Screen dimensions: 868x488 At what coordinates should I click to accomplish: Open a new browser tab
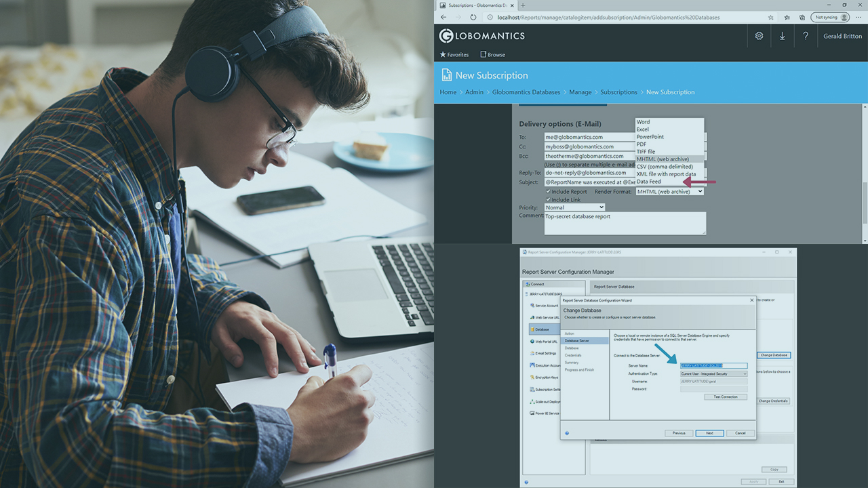(x=523, y=5)
